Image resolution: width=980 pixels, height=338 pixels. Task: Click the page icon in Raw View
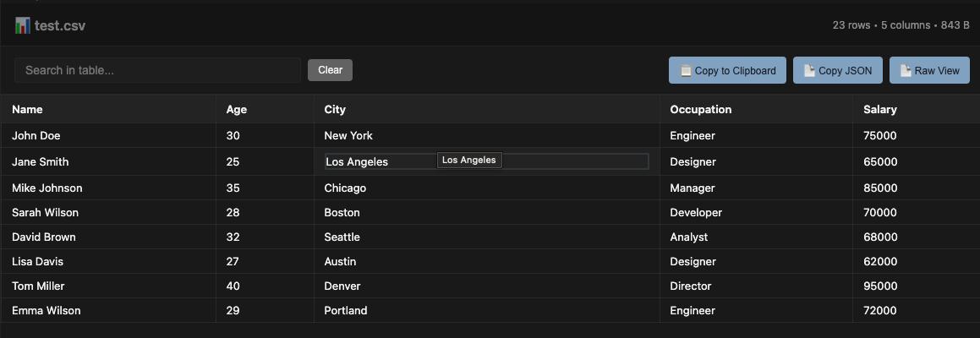click(906, 71)
